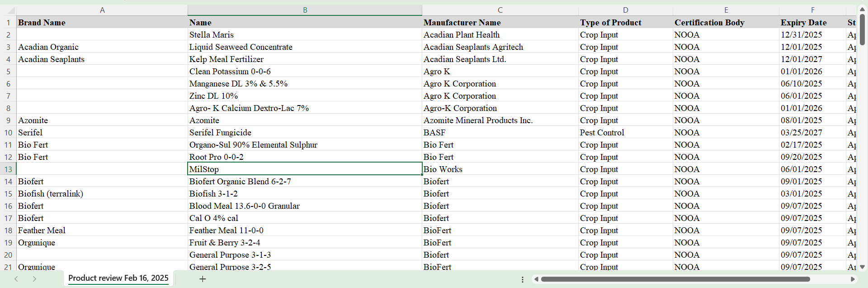The width and height of the screenshot is (868, 288).
Task: Add a new sheet with plus icon
Action: [x=203, y=279]
